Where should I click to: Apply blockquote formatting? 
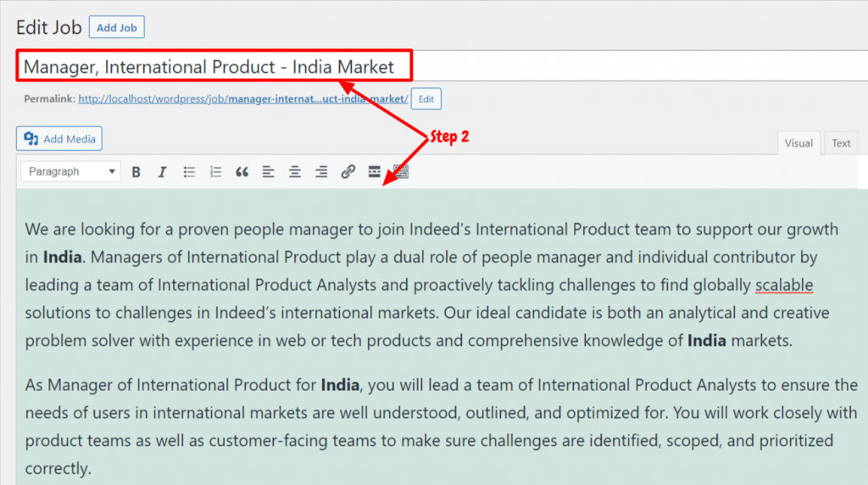point(242,172)
